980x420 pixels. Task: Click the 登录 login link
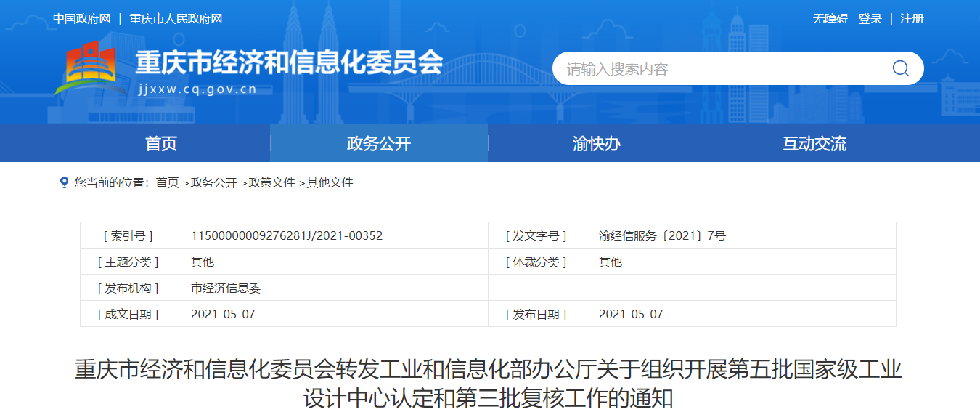pos(870,19)
